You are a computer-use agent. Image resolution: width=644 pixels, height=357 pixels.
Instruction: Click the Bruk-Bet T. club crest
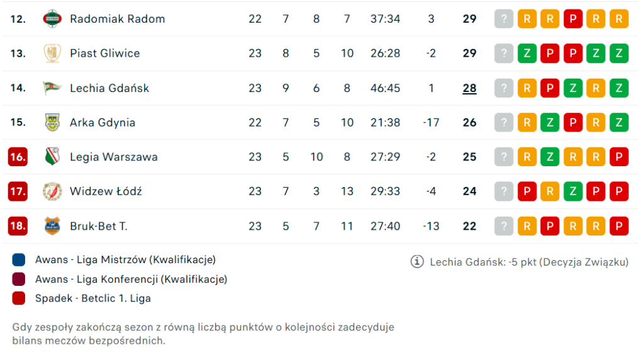[x=52, y=226]
